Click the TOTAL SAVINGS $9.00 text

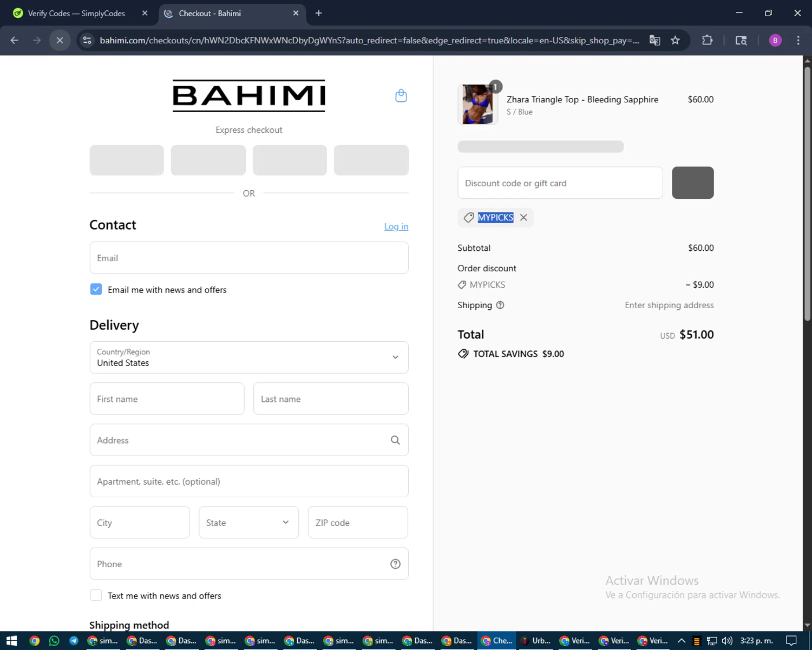(519, 354)
